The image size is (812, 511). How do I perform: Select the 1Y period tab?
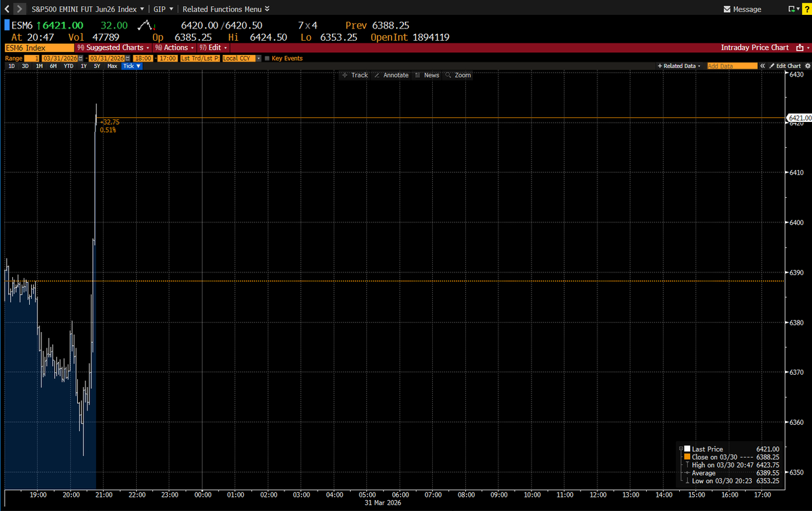point(83,66)
